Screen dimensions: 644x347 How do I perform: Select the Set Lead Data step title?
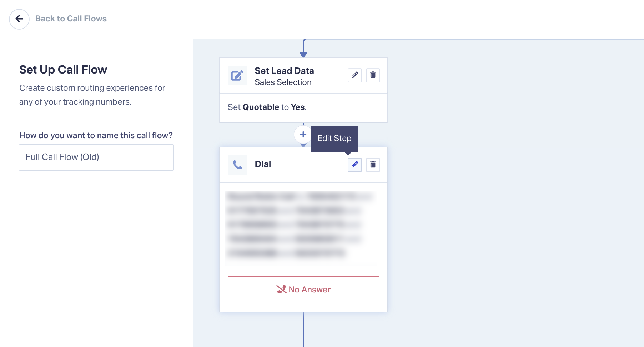pyautogui.click(x=284, y=71)
